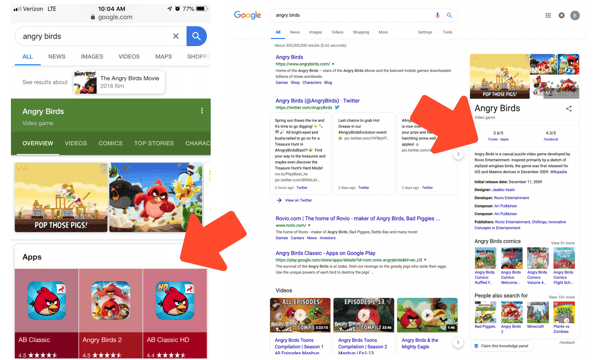Play the Season 2 Compilation video thumbnail
The width and height of the screenshot is (600, 360).
point(364,315)
